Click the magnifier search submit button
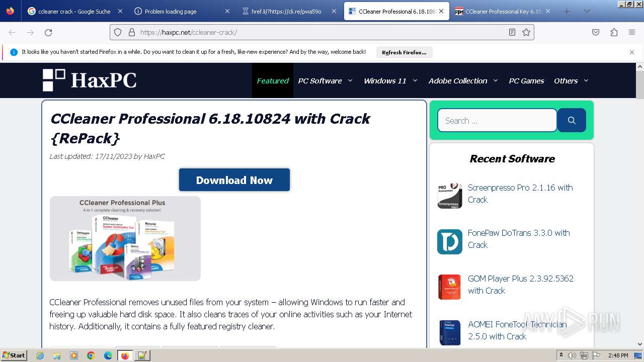 572,120
